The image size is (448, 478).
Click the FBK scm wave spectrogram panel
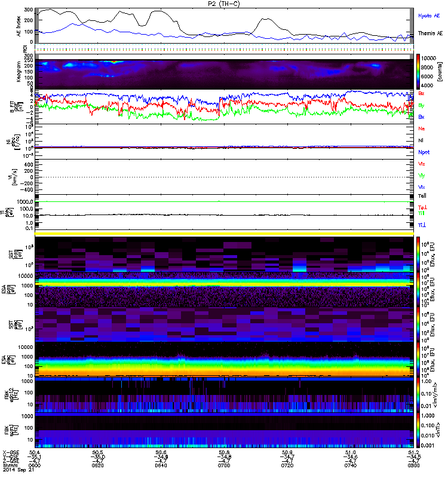224,430
